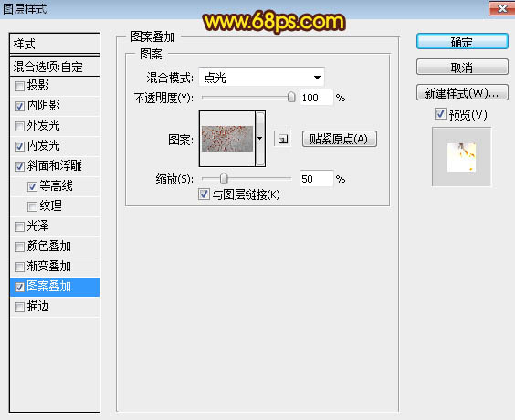Uncheck the 内阴影 checkbox
Image resolution: width=515 pixels, height=420 pixels.
coord(19,106)
